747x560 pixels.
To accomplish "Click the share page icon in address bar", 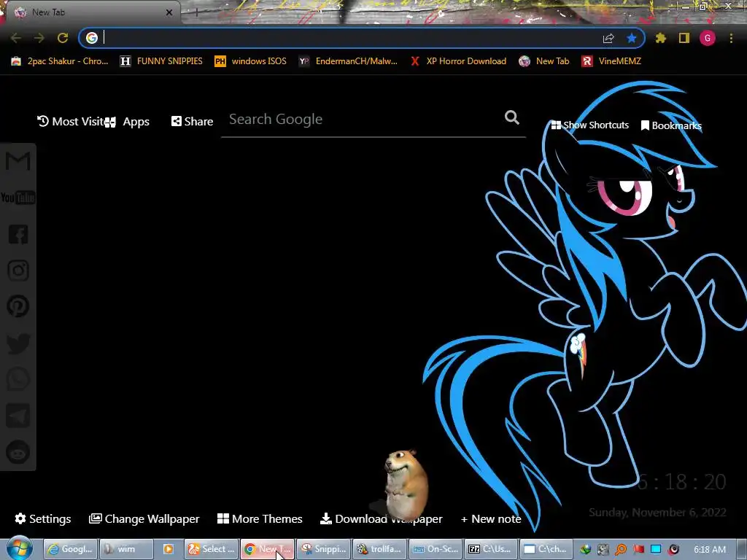I will 608,38.
